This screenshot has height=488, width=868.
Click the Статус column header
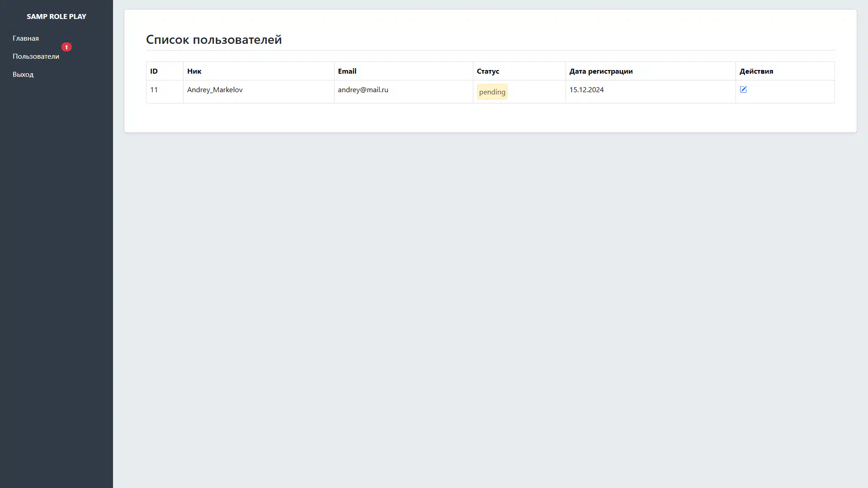488,71
